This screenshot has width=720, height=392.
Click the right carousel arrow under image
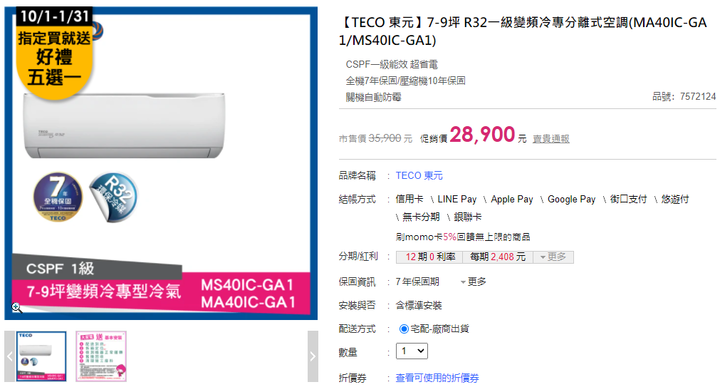(x=313, y=356)
